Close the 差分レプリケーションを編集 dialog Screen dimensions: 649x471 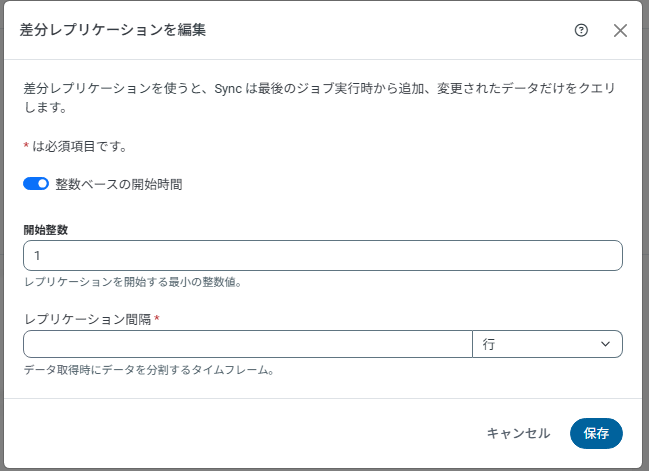pyautogui.click(x=620, y=30)
